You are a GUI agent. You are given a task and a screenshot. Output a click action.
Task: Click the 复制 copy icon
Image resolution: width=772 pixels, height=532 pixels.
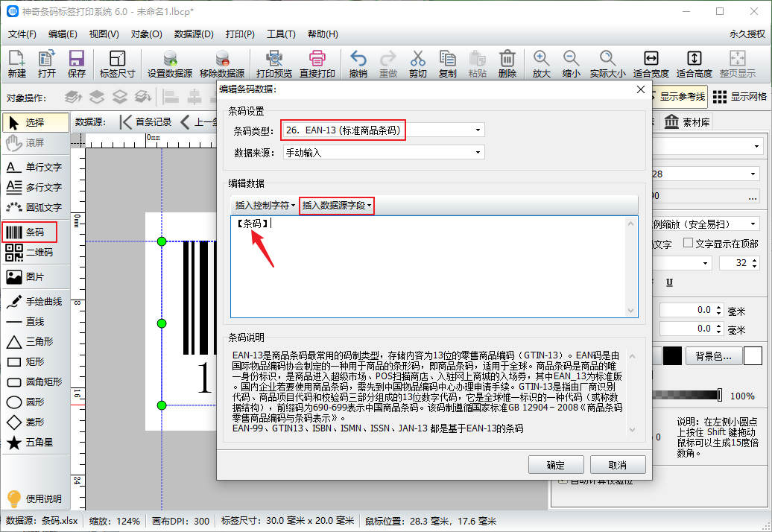pyautogui.click(x=448, y=63)
